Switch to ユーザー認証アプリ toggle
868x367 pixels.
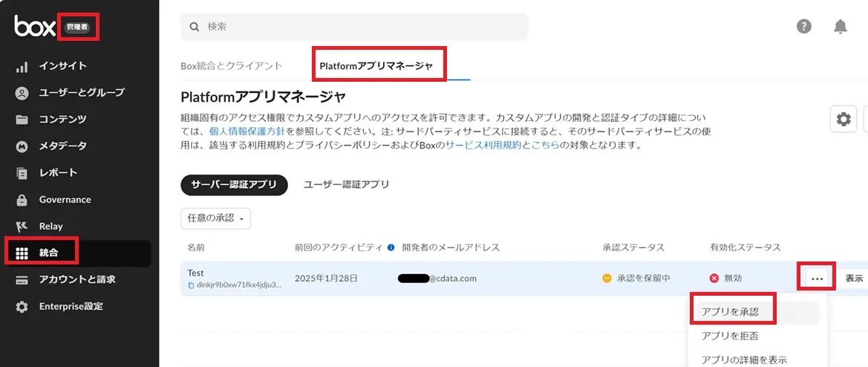[346, 184]
